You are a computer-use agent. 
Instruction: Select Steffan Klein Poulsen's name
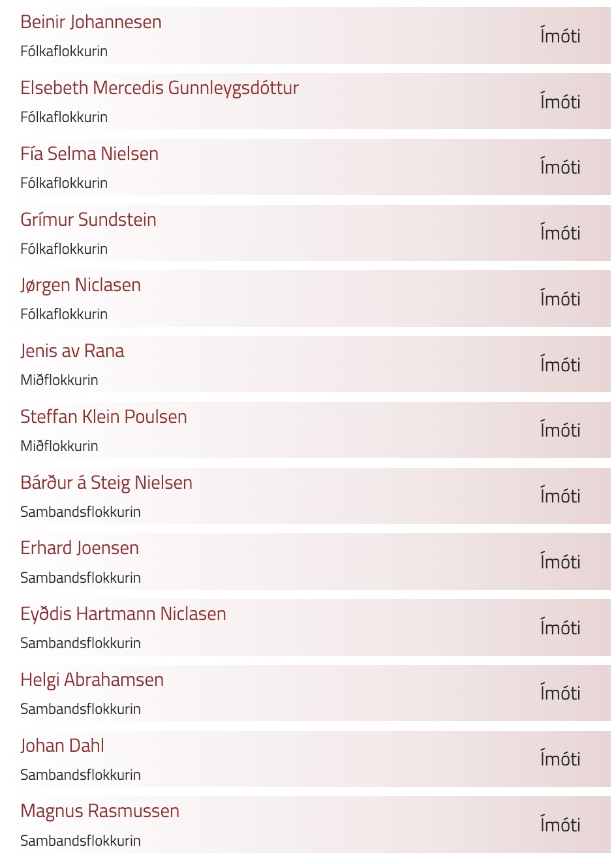point(104,417)
